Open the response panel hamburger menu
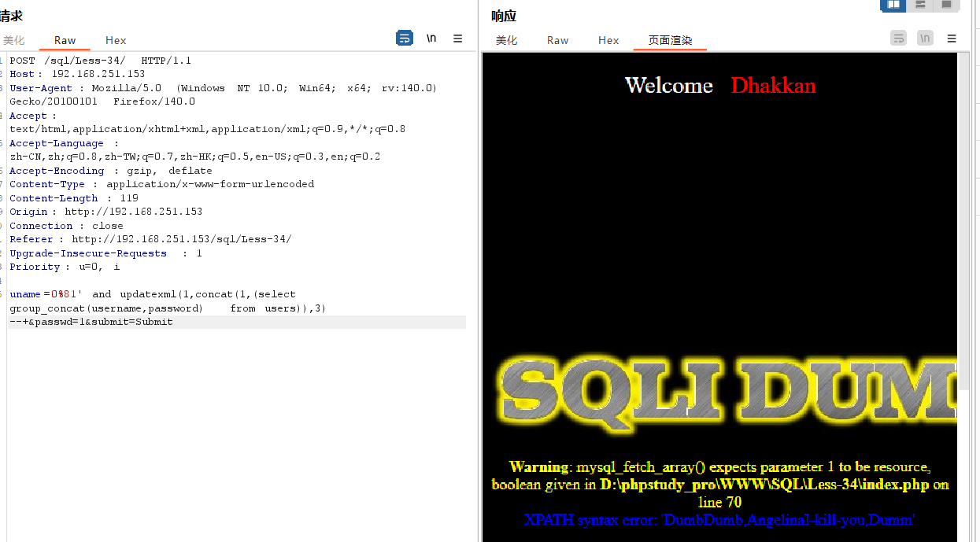The width and height of the screenshot is (980, 542). click(952, 38)
